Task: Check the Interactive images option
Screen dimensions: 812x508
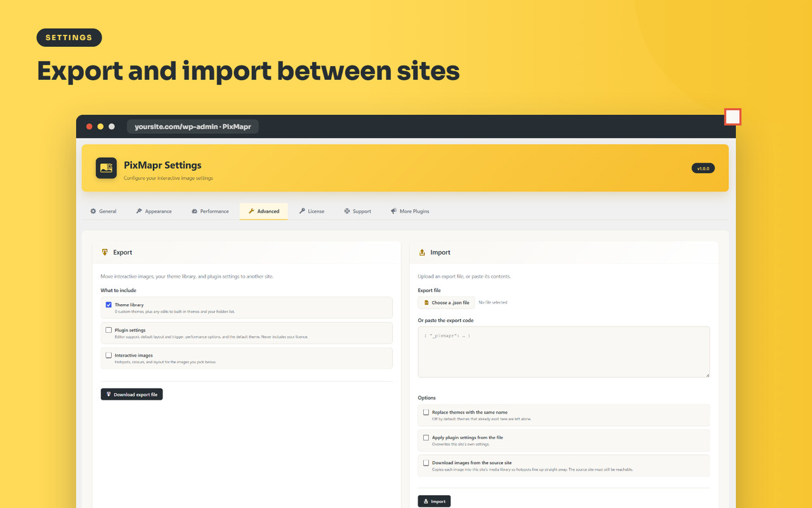Action: click(108, 356)
